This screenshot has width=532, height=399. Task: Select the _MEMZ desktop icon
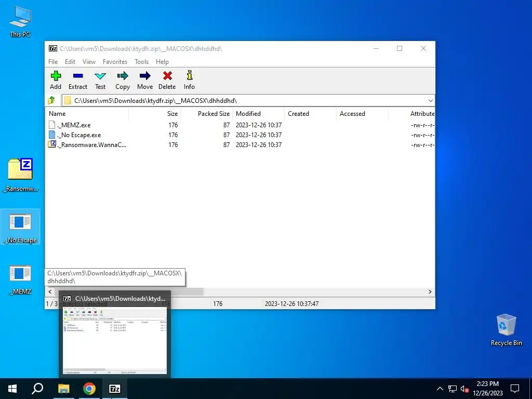(x=20, y=279)
